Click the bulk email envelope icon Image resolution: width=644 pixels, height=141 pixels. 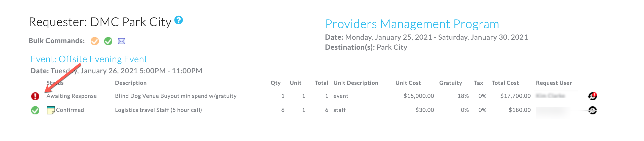point(122,41)
